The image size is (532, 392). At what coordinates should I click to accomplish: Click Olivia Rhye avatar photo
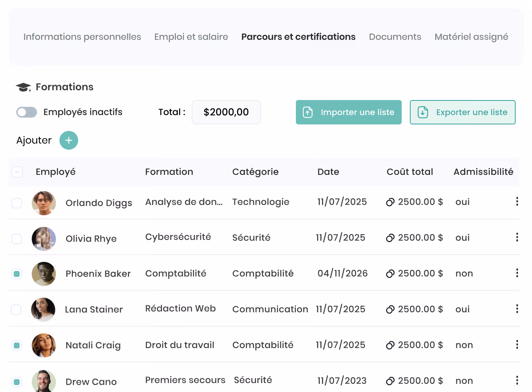(x=44, y=239)
